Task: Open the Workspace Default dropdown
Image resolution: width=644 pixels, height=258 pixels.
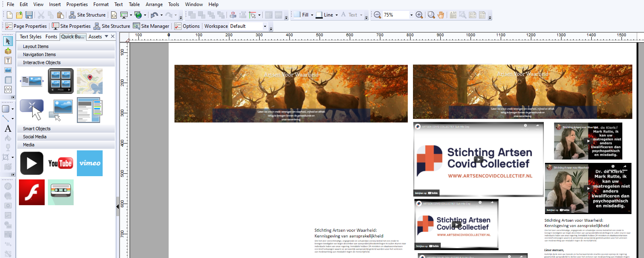Action: click(x=265, y=26)
